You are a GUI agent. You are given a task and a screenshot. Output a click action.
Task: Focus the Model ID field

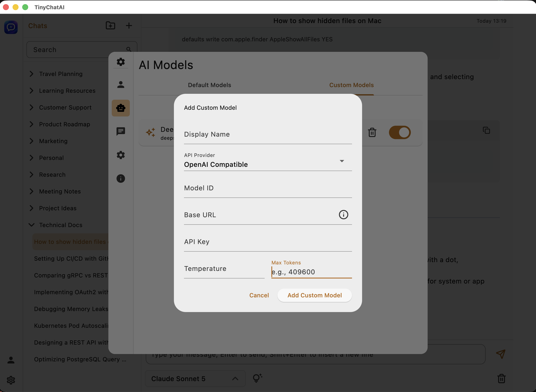tap(268, 188)
